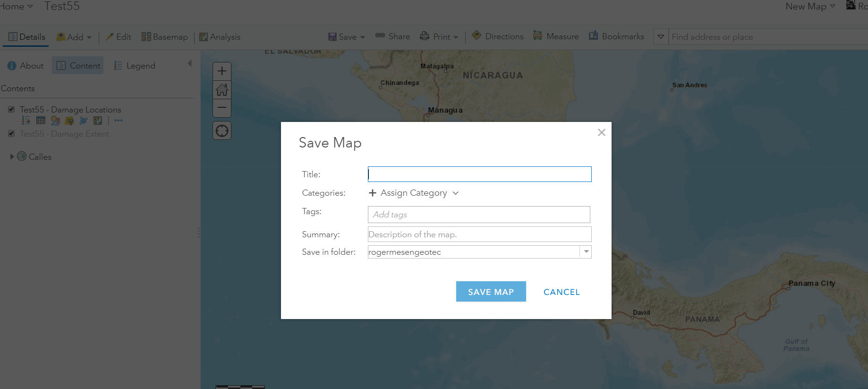Select the Test55 - Damage Locations layer name
This screenshot has height=389, width=868.
tap(70, 110)
